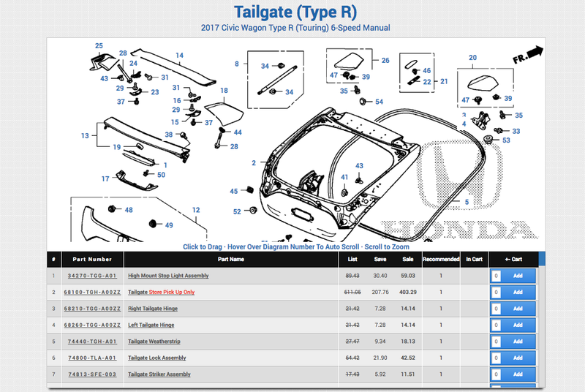The width and height of the screenshot is (585, 392).
Task: Click the Recommended column header
Action: point(441,259)
